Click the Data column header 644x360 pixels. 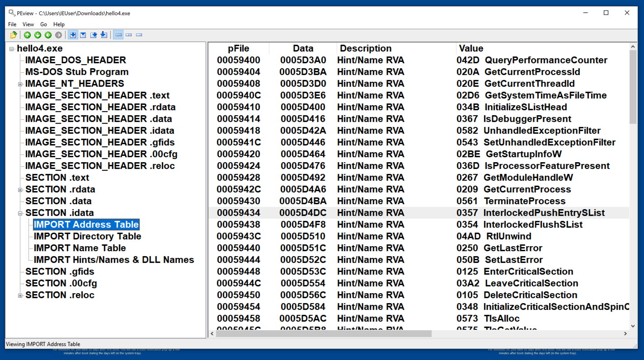coord(303,48)
